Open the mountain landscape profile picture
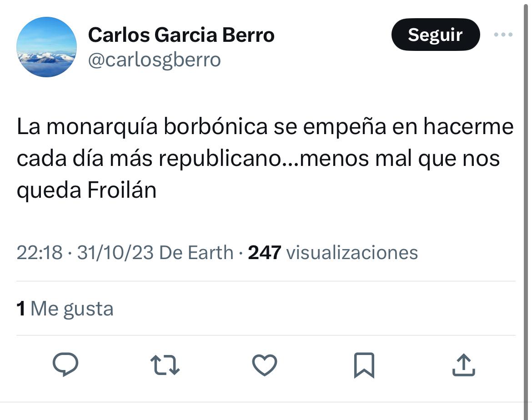Image resolution: width=532 pixels, height=420 pixels. click(46, 47)
